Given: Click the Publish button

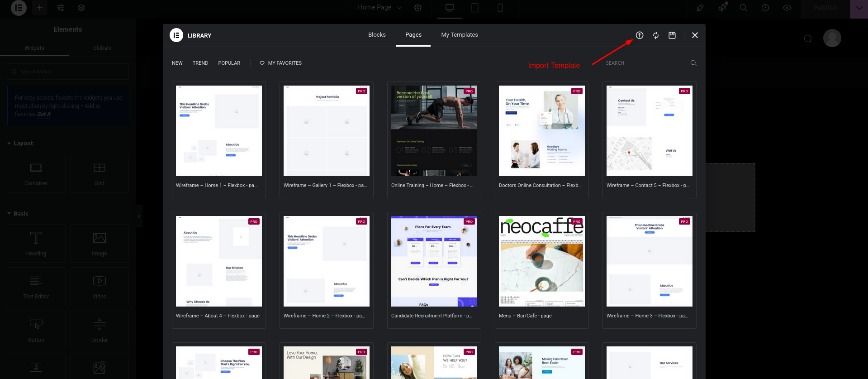Looking at the screenshot, I should pyautogui.click(x=825, y=8).
